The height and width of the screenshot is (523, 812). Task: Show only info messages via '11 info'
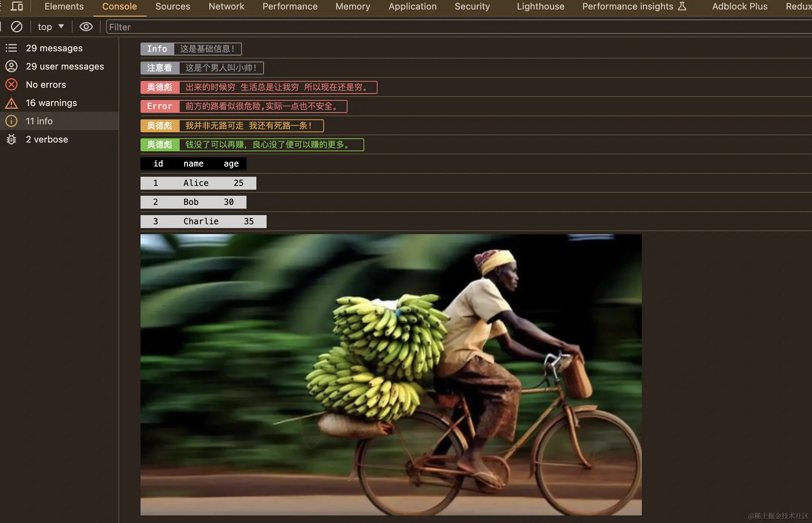tap(39, 121)
